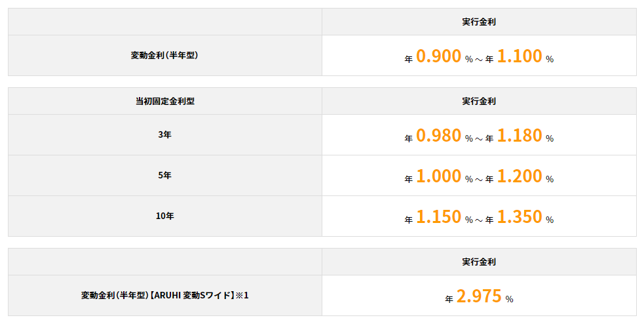Click the 実行金利 header in the bottom table
This screenshot has width=644, height=322.
479,262
